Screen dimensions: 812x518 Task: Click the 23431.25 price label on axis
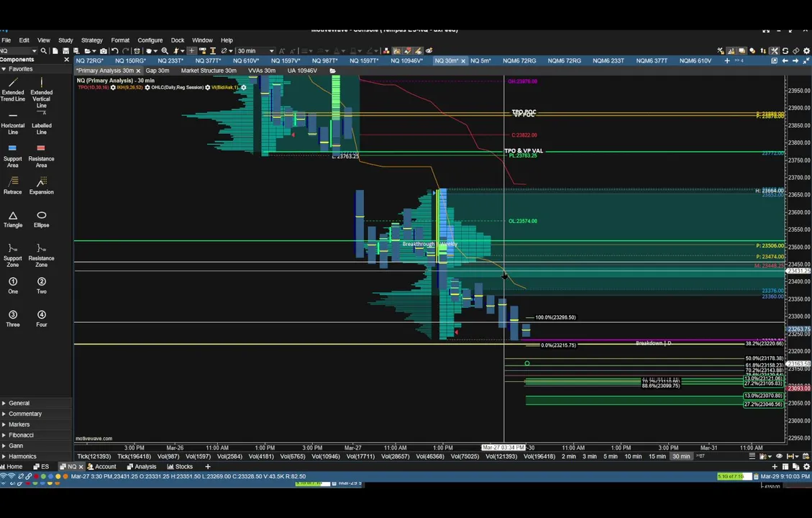[x=799, y=271]
